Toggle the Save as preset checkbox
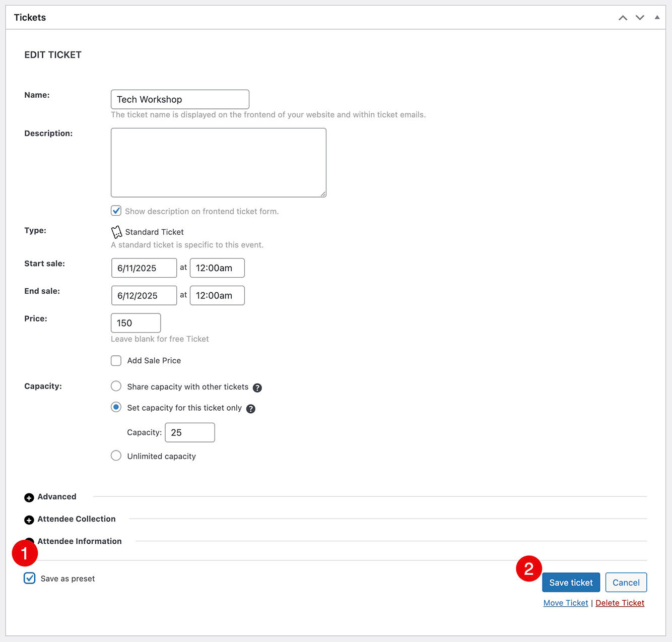 click(30, 578)
